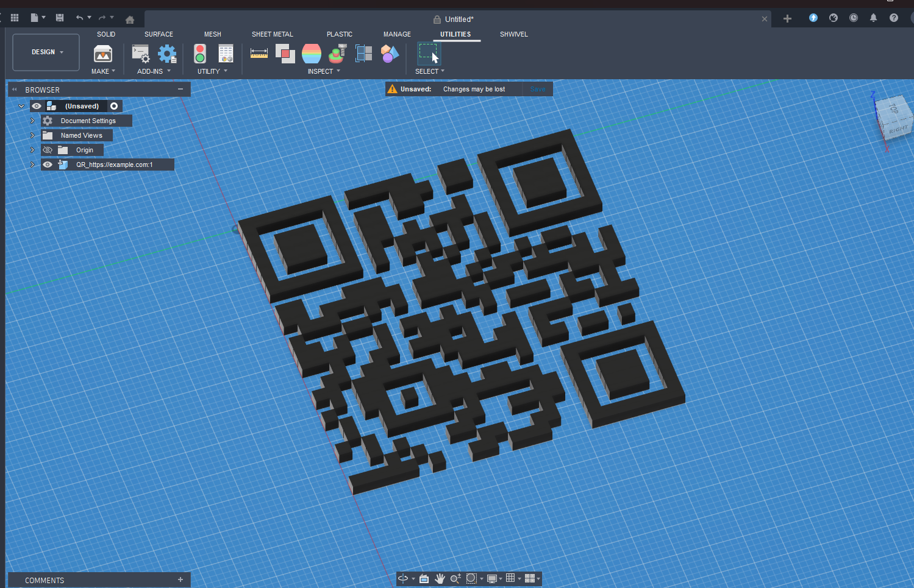Open the Draft Analysis inspect icon
This screenshot has width=914, height=588.
click(338, 54)
